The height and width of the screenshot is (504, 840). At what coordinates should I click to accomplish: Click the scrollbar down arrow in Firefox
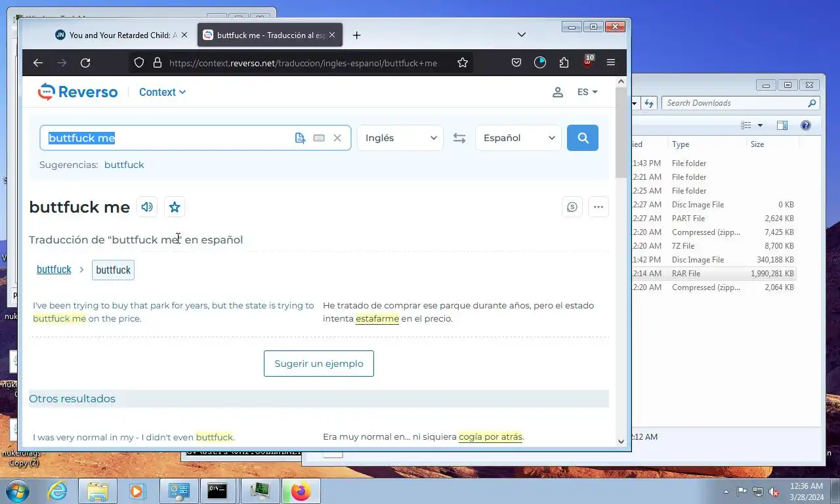coord(621,441)
